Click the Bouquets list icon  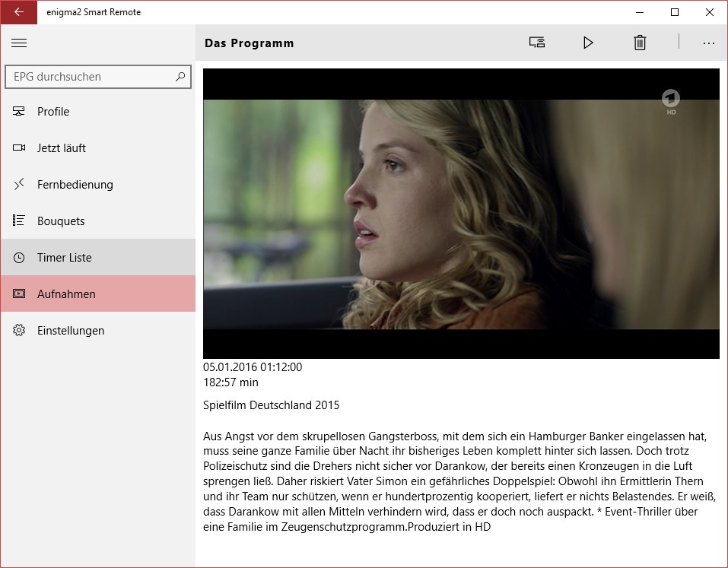(19, 221)
